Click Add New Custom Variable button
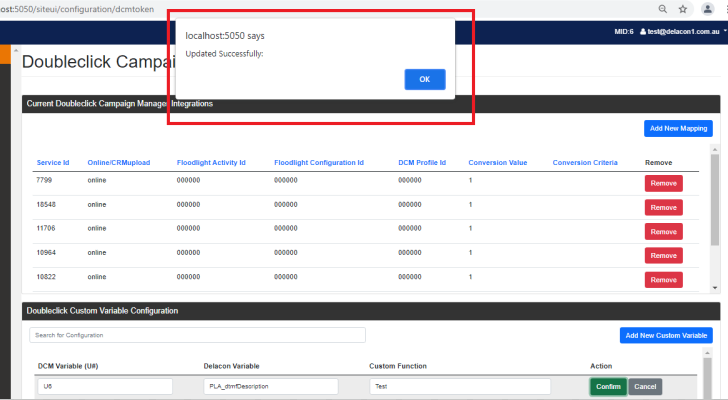This screenshot has height=400, width=728. 666,335
